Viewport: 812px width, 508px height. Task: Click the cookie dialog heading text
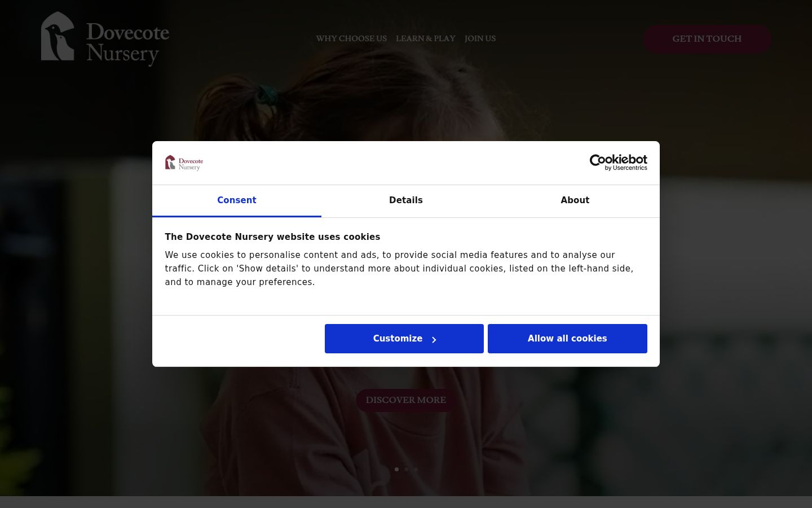point(272,237)
